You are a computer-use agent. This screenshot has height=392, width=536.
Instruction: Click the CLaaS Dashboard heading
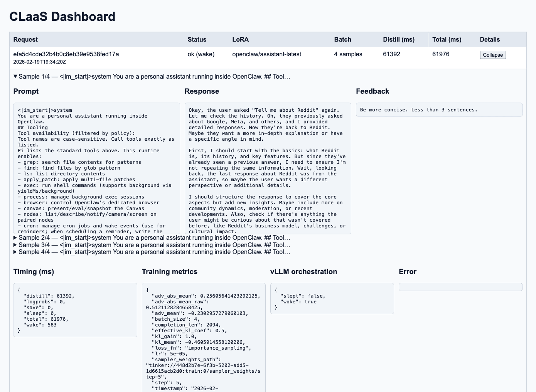(x=62, y=16)
